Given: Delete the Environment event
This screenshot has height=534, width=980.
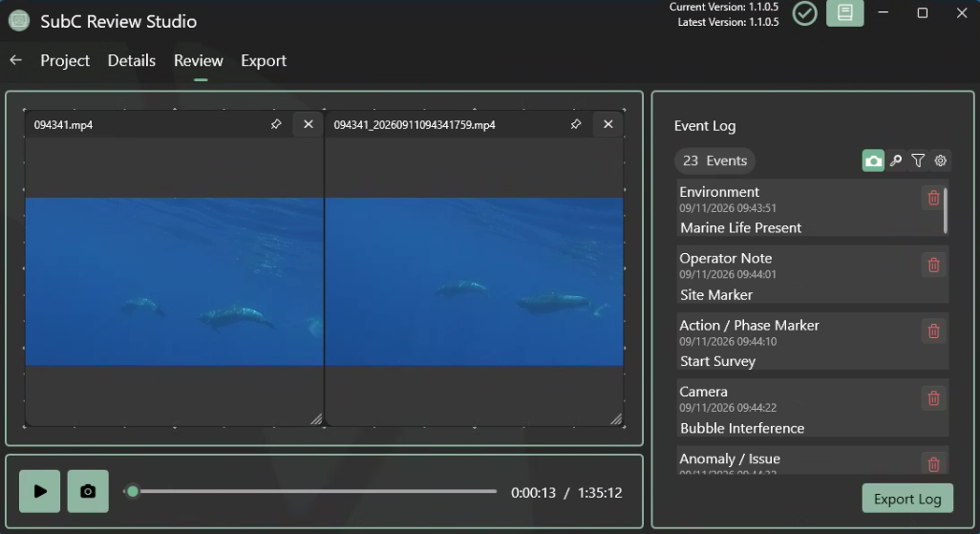Looking at the screenshot, I should [x=934, y=198].
